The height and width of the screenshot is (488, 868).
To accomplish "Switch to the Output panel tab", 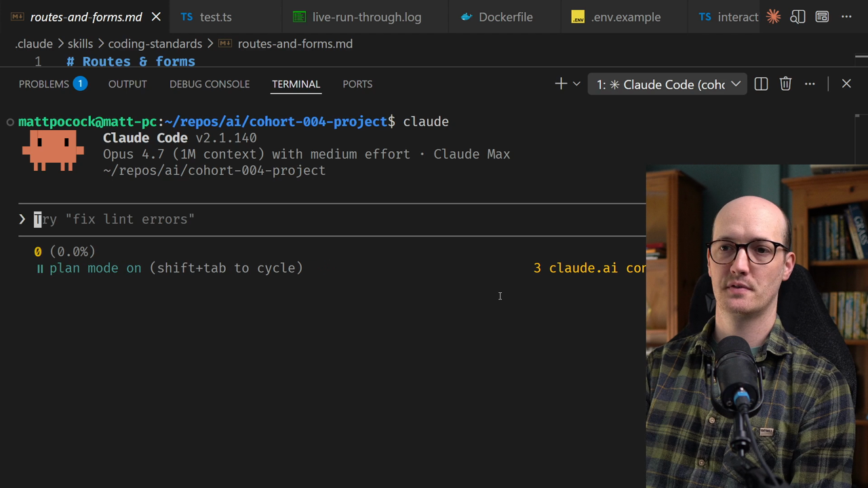I will [127, 84].
